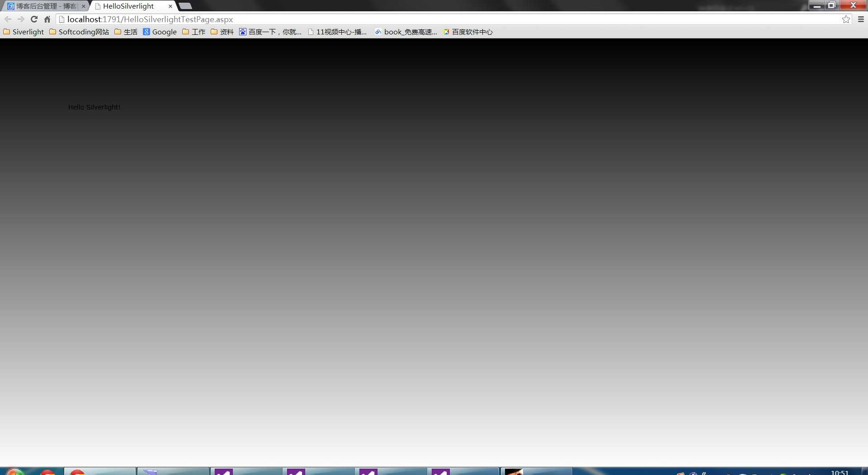Open the book_免费高速 bookmark
The height and width of the screenshot is (475, 868).
click(x=406, y=32)
